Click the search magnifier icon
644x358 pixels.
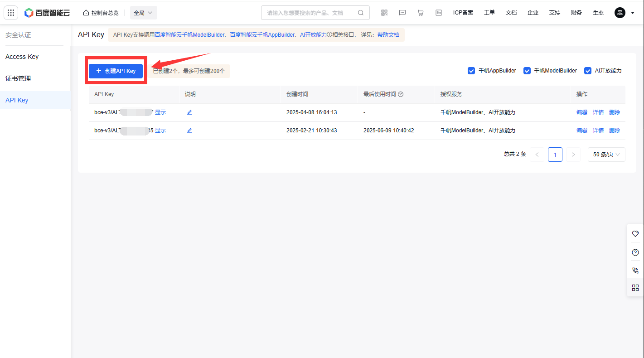tap(361, 13)
